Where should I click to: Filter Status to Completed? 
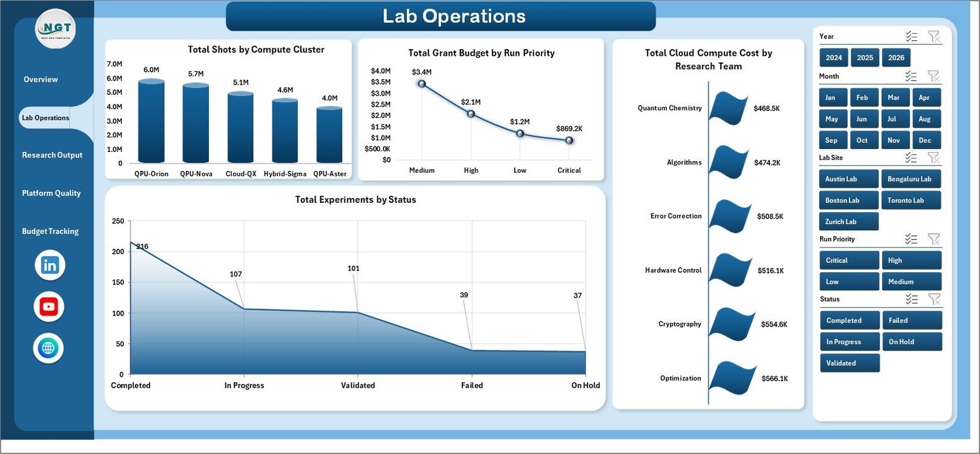pyautogui.click(x=850, y=320)
